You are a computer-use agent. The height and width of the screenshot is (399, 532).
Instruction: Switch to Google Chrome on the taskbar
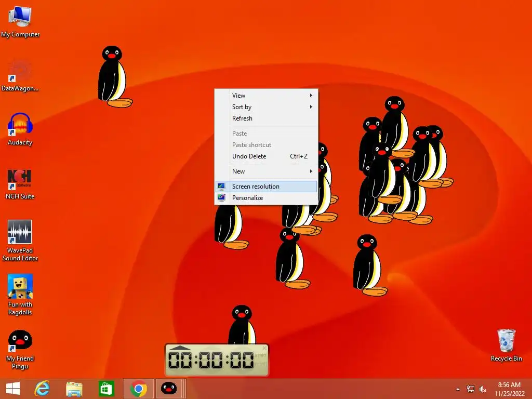(138, 389)
